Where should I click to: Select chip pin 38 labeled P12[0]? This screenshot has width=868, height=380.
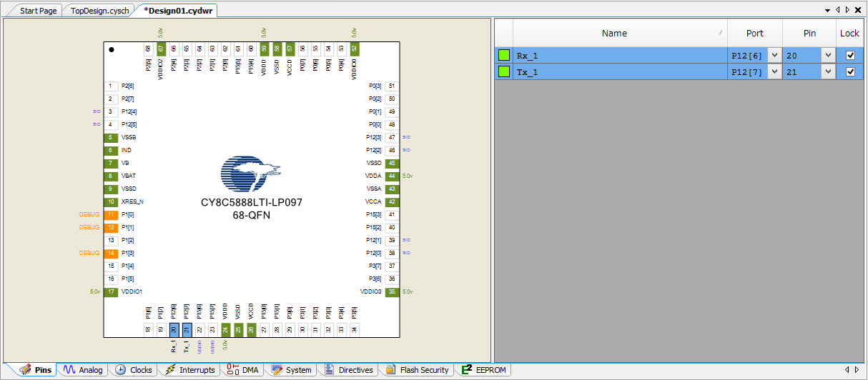click(392, 253)
